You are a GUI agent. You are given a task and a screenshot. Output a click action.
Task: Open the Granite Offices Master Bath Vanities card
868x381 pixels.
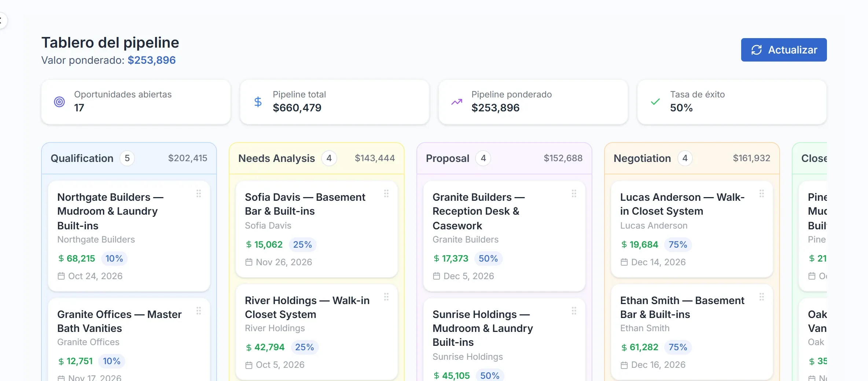129,340
